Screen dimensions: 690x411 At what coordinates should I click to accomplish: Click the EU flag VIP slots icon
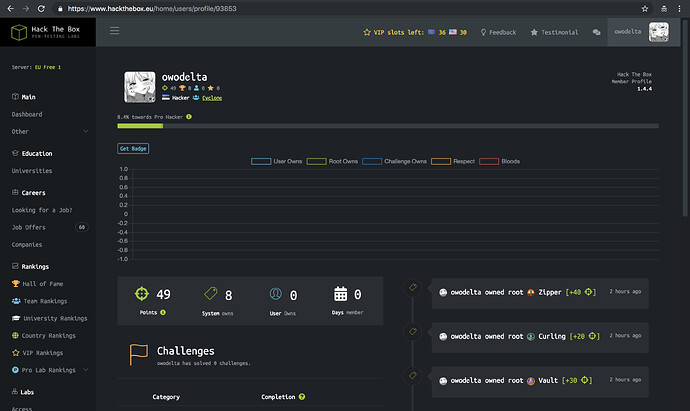432,32
